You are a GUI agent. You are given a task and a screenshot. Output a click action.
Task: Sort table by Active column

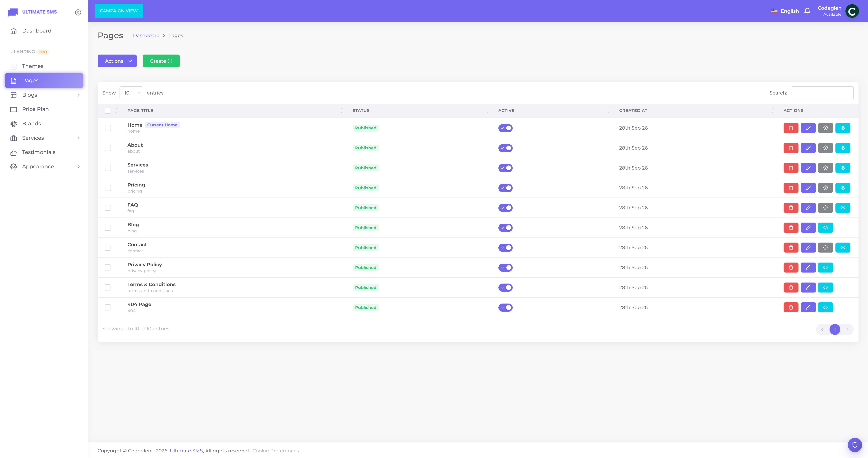tap(554, 110)
